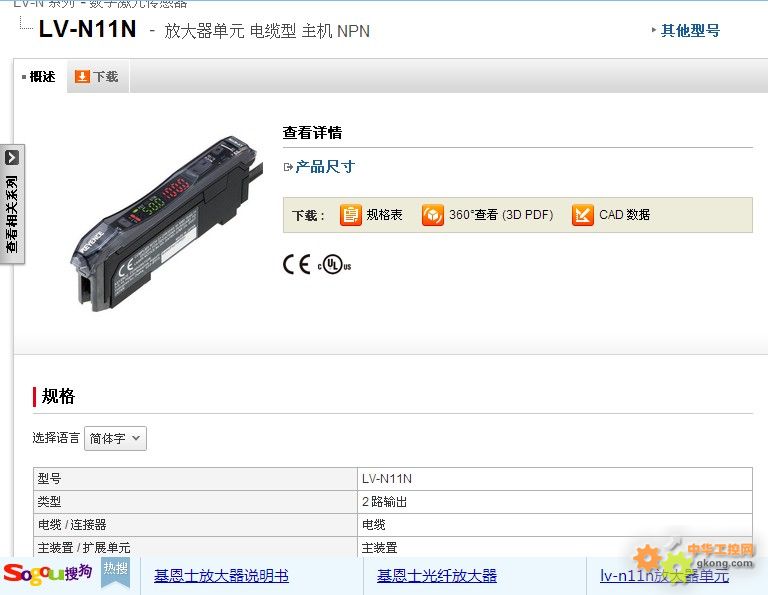768x595 pixels.
Task: Click the CAD 数据 download icon
Action: (x=582, y=215)
